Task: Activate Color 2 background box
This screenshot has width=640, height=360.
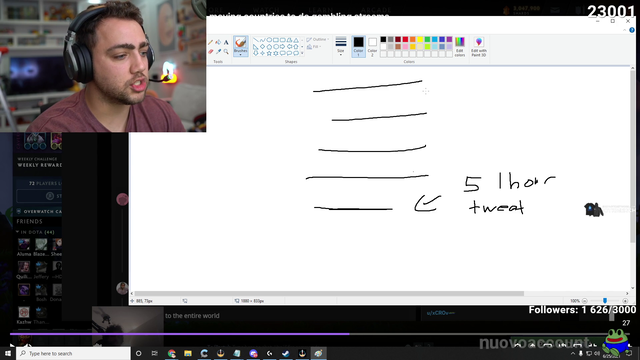Action: tap(372, 46)
